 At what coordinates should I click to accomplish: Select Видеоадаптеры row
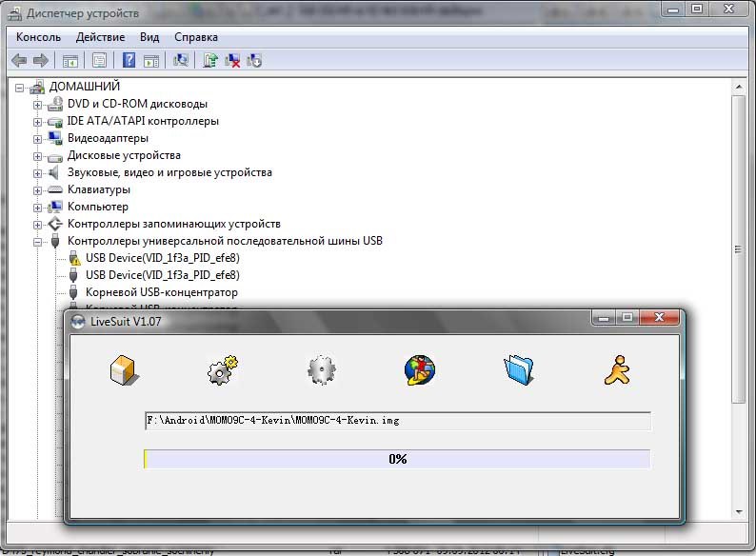coord(108,138)
